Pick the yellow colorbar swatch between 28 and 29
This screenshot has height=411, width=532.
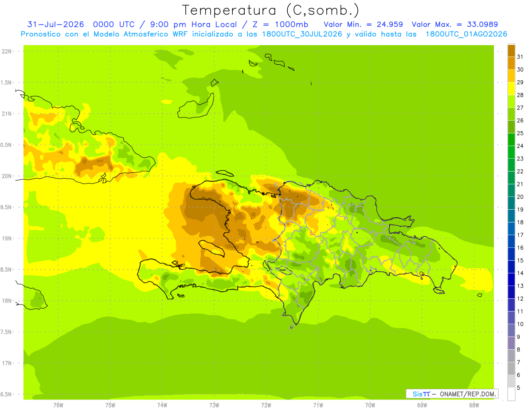click(x=511, y=89)
